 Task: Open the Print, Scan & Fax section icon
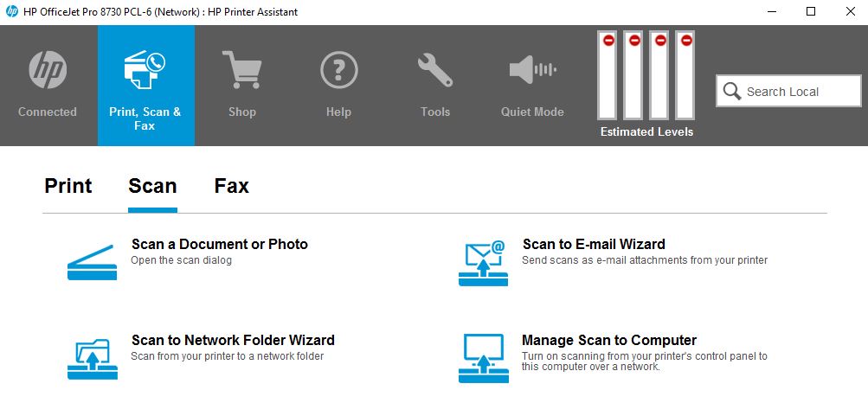point(145,71)
